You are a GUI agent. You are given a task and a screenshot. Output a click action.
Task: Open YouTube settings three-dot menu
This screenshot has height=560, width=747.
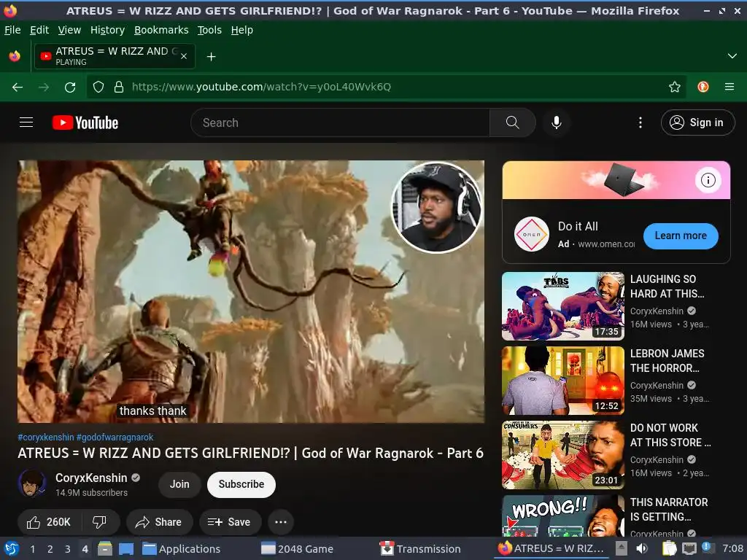640,122
